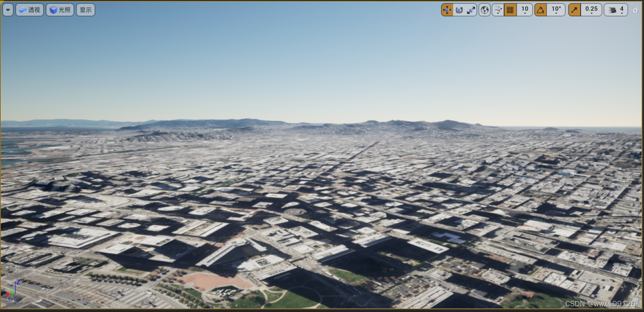644x312 pixels.
Task: Open the 显示 show flags menu
Action: point(85,9)
